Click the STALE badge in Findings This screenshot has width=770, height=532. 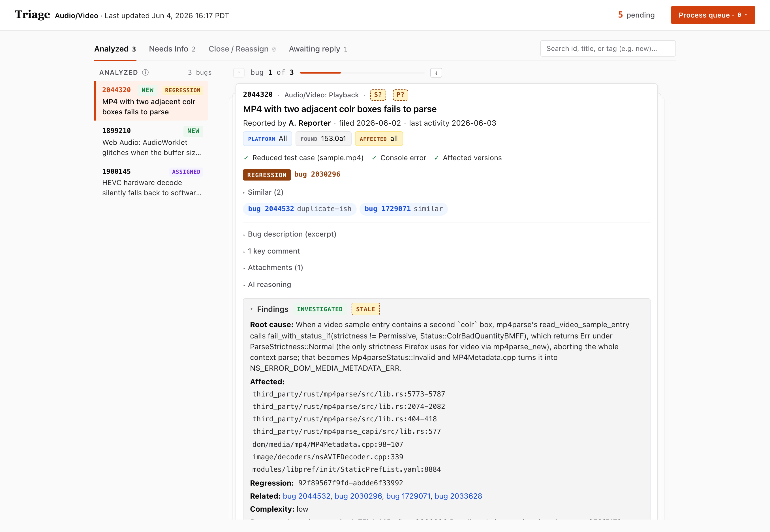coord(365,309)
